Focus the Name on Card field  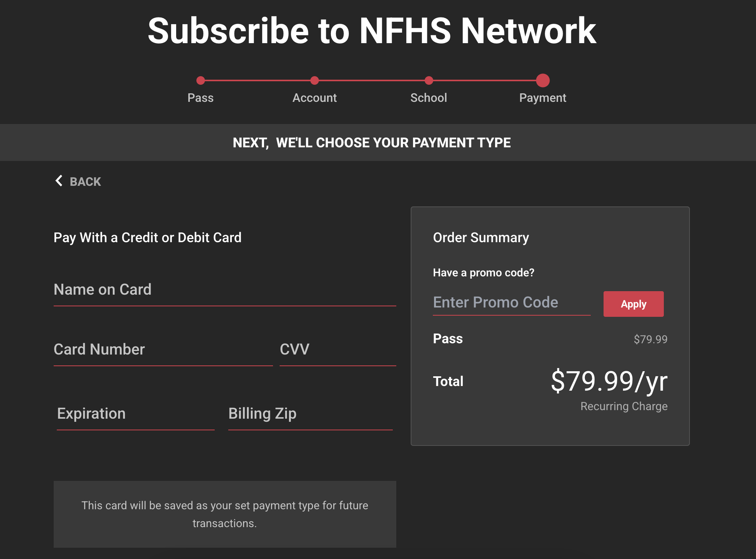225,290
